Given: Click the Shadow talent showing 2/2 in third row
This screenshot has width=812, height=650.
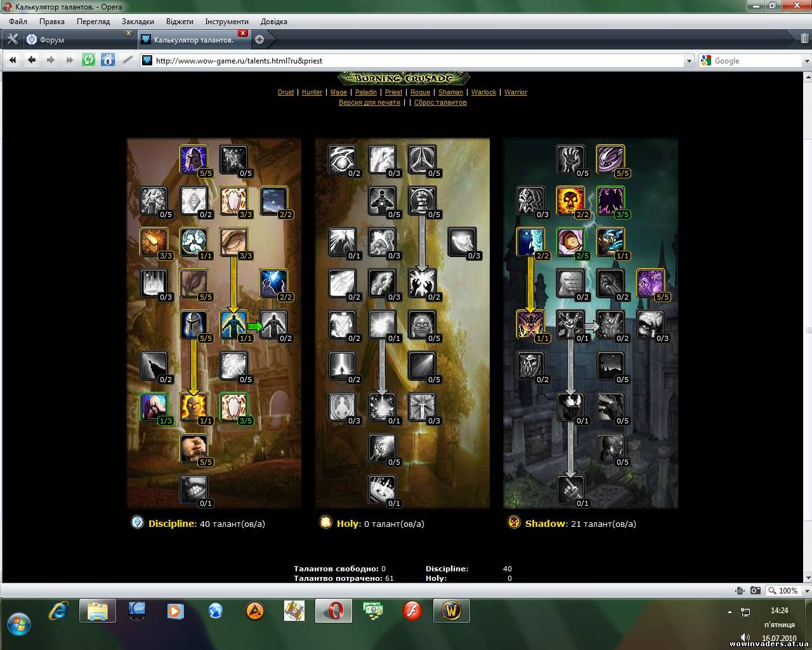Looking at the screenshot, I should point(530,242).
